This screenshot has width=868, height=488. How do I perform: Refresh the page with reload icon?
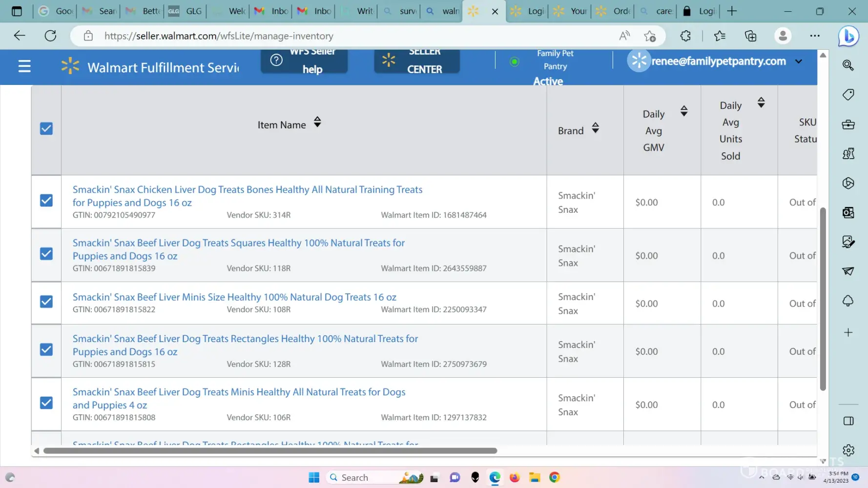[x=50, y=36]
